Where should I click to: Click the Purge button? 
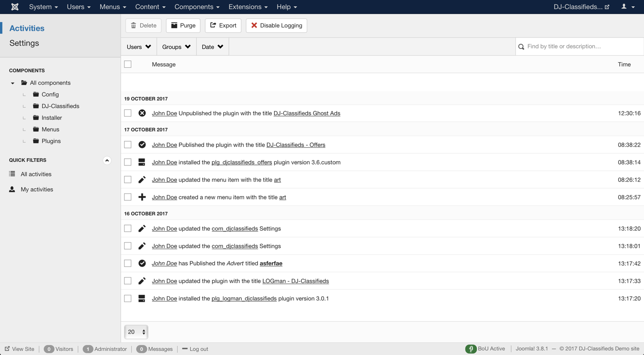(183, 26)
